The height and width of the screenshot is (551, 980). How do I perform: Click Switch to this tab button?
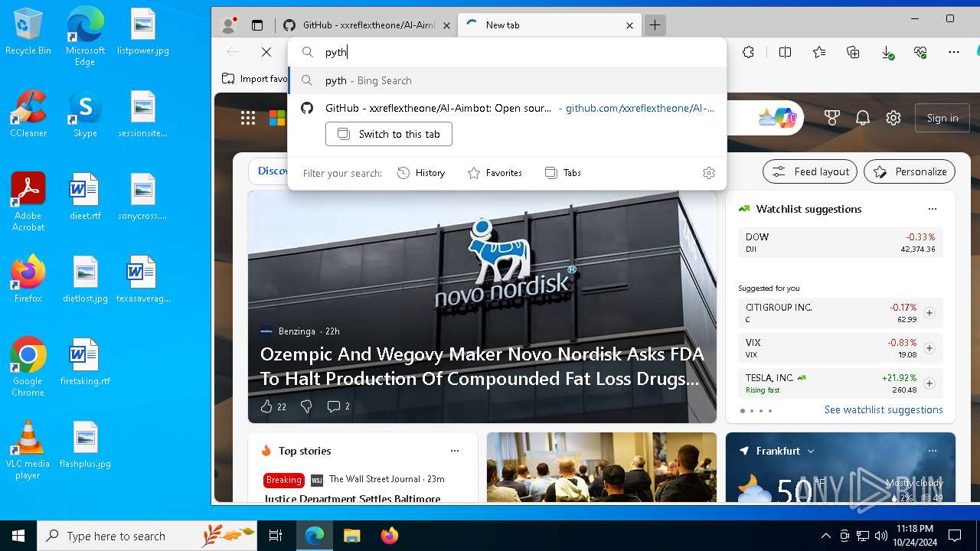click(388, 134)
